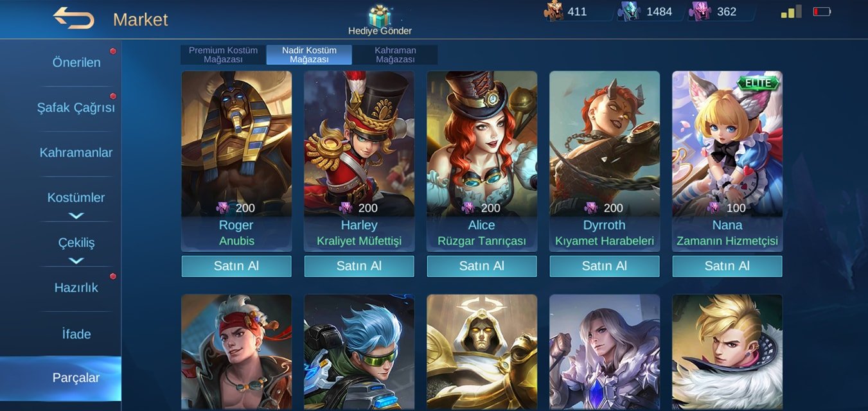Expand the Çekiliş menu chevron
The height and width of the screenshot is (411, 868).
click(76, 261)
